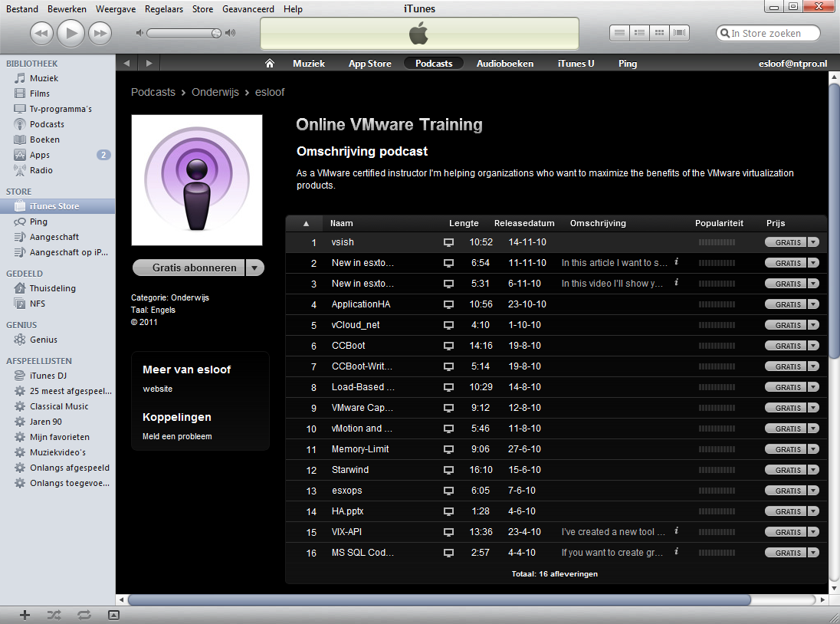Viewport: 840px width, 624px height.
Task: Open the Geavanceerd menu
Action: click(248, 9)
